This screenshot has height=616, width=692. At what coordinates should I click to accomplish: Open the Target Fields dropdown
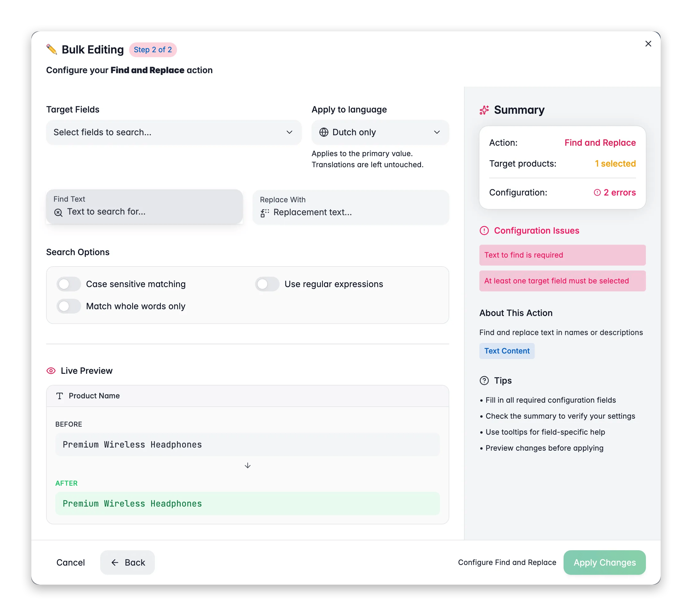pos(174,132)
